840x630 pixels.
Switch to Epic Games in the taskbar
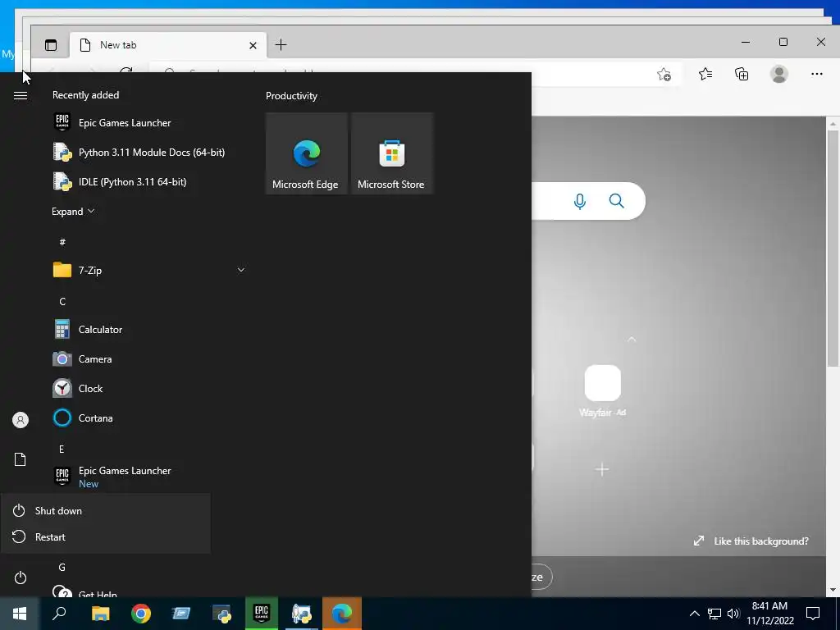pyautogui.click(x=262, y=614)
